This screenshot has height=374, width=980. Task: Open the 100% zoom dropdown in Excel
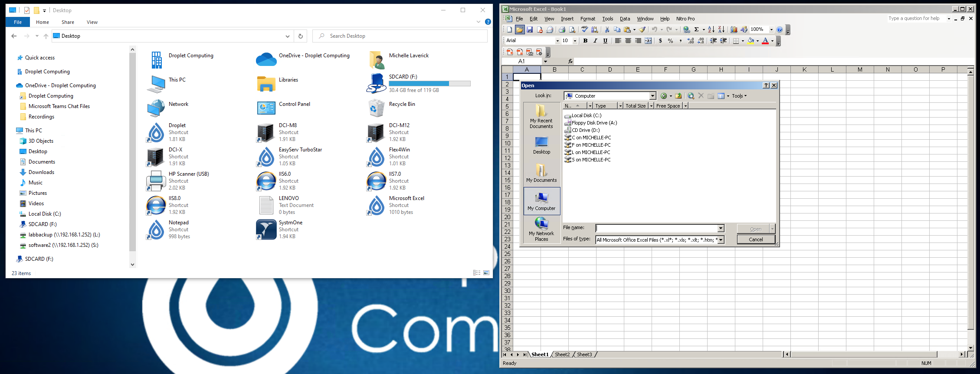coord(771,30)
